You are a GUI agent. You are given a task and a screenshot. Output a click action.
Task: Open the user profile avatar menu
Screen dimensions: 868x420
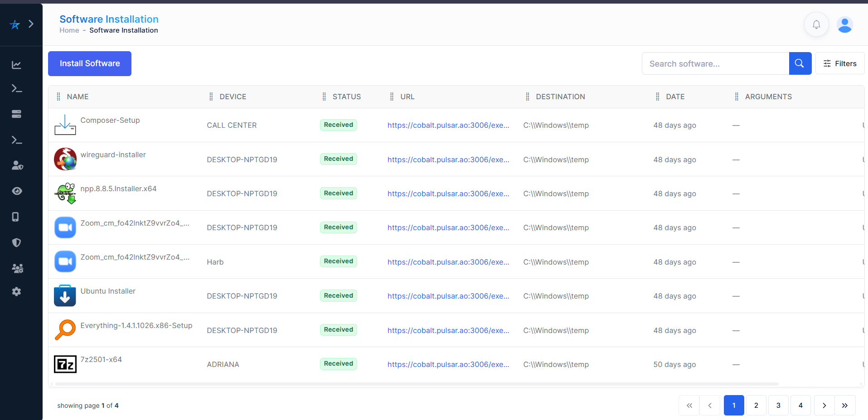click(x=844, y=24)
